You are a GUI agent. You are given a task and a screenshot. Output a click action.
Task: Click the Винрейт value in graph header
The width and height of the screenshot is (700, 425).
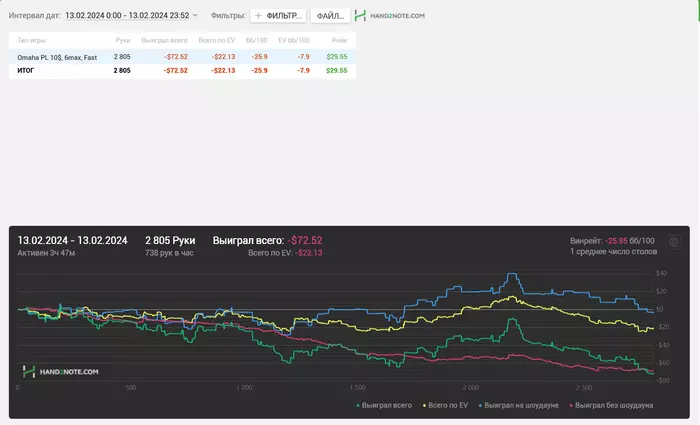click(x=616, y=241)
